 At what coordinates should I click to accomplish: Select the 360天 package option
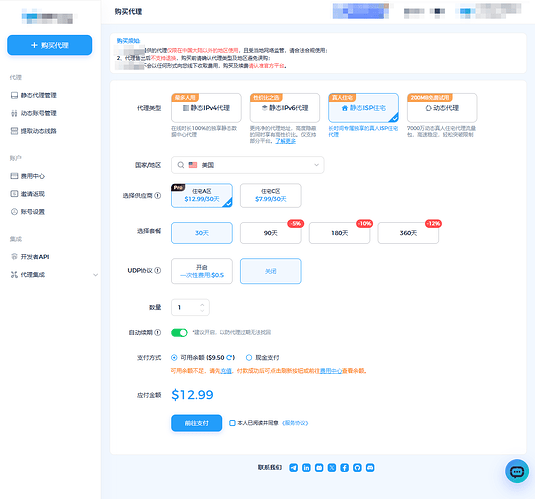[x=408, y=233]
